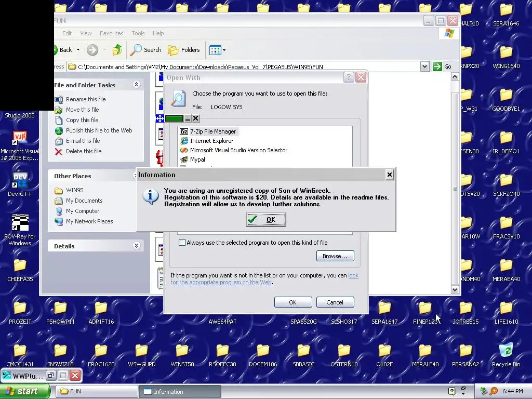532x399 pixels.
Task: Open the Windows Start menu
Action: (x=25, y=391)
